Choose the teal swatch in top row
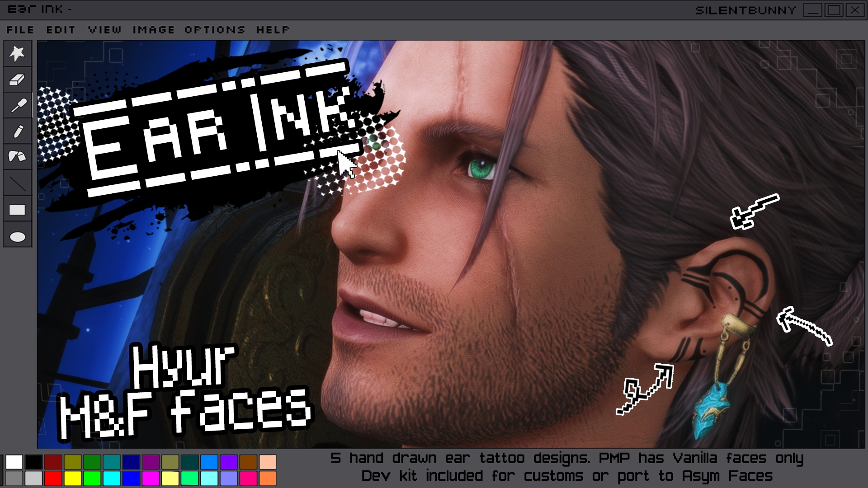The height and width of the screenshot is (488, 868). click(112, 462)
